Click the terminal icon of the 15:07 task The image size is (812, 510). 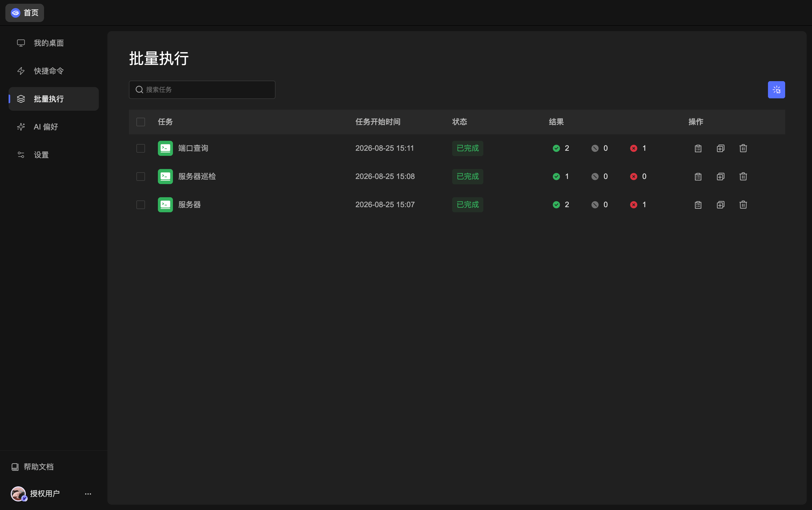pyautogui.click(x=165, y=205)
